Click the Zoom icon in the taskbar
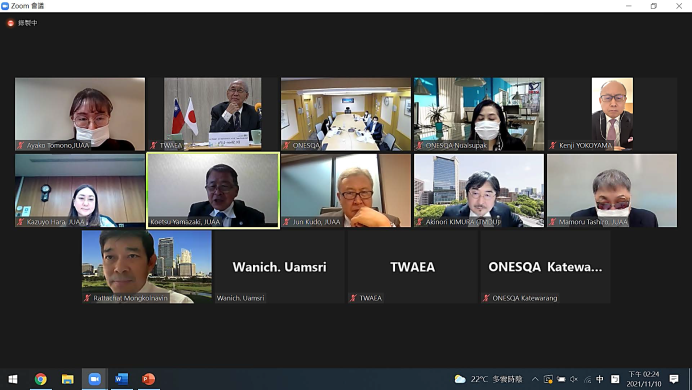The width and height of the screenshot is (692, 390). coord(94,379)
